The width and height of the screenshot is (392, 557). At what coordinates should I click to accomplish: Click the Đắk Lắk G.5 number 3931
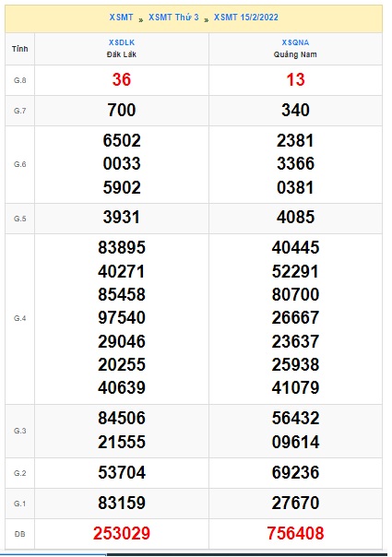pos(122,217)
